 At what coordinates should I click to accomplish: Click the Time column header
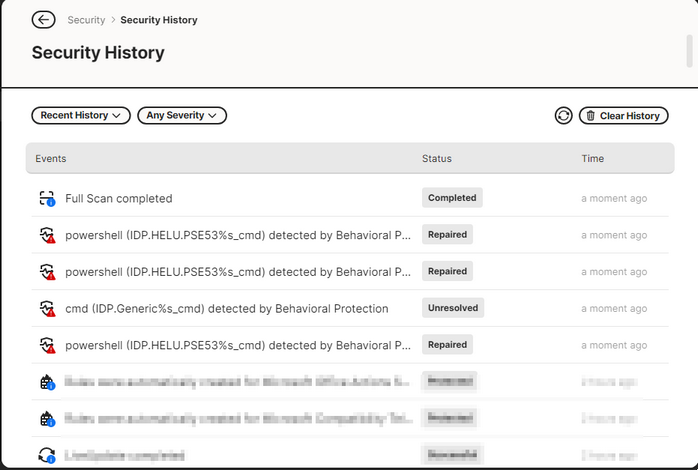(x=593, y=159)
